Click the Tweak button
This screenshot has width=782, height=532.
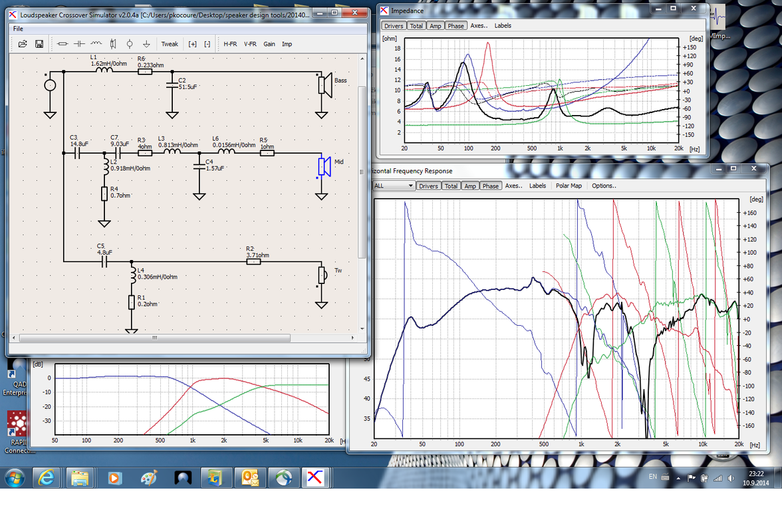[170, 44]
